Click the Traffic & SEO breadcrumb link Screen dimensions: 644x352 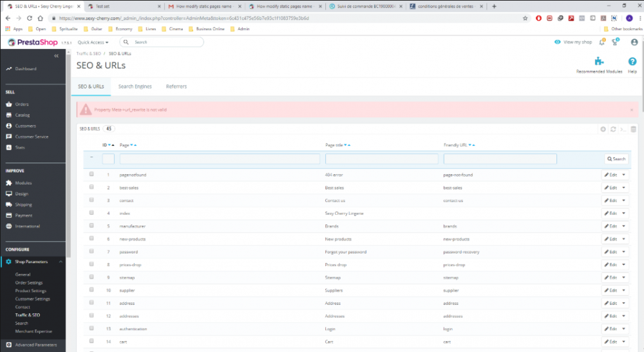click(88, 54)
